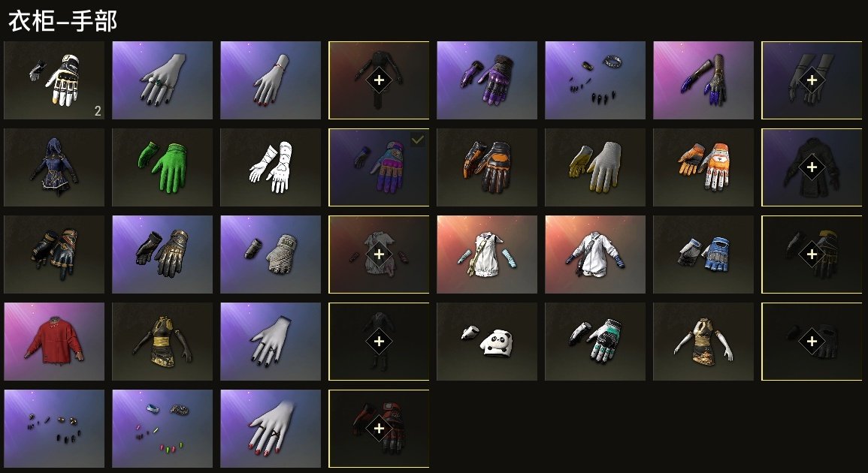Image resolution: width=868 pixels, height=473 pixels.
Task: Toggle the checkmarked purple-blue gloves tile
Action: [x=379, y=167]
